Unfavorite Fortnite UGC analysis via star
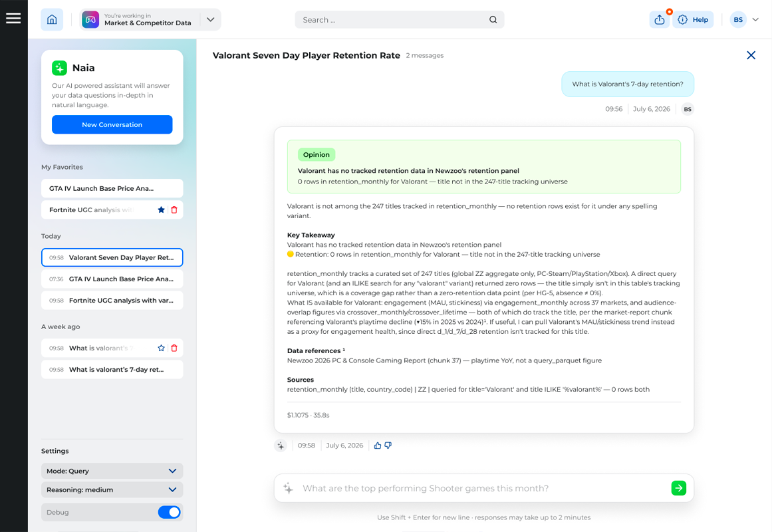Image resolution: width=772 pixels, height=532 pixels. 161,210
